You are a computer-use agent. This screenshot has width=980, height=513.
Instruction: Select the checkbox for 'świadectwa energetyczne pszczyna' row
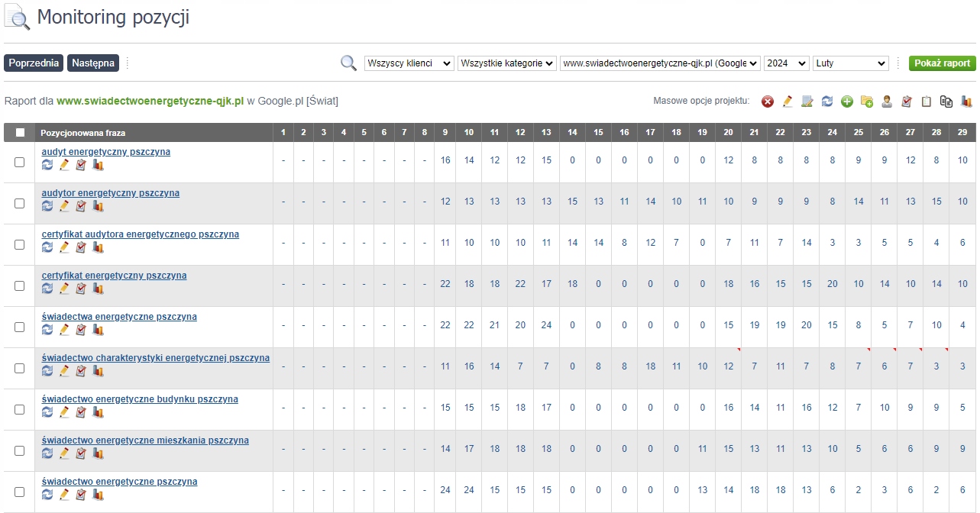coord(20,327)
